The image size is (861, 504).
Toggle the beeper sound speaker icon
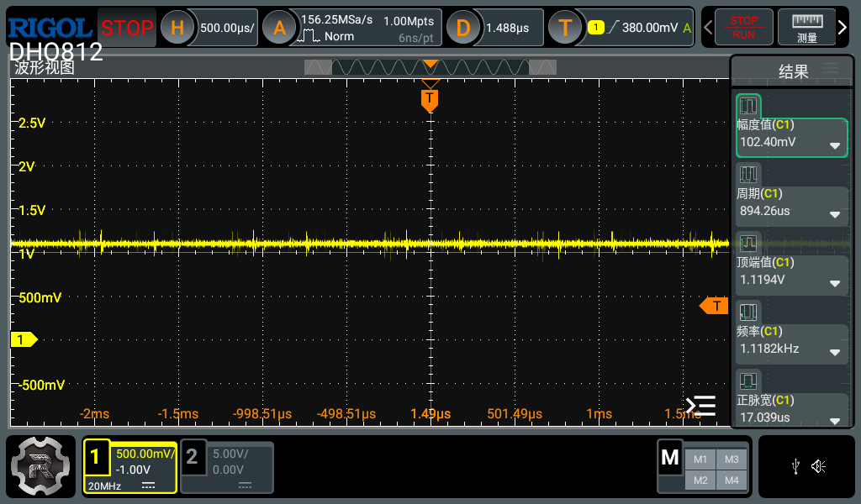[819, 467]
